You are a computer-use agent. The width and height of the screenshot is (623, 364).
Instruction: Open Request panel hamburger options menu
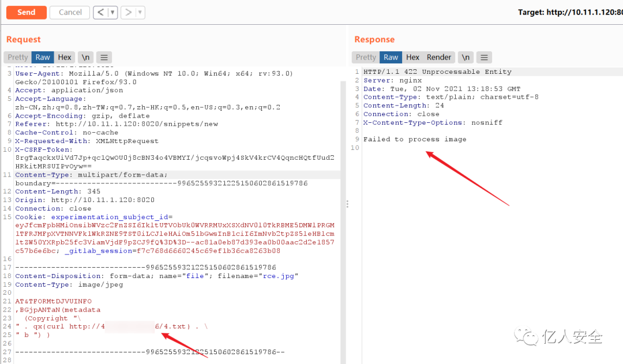(104, 57)
